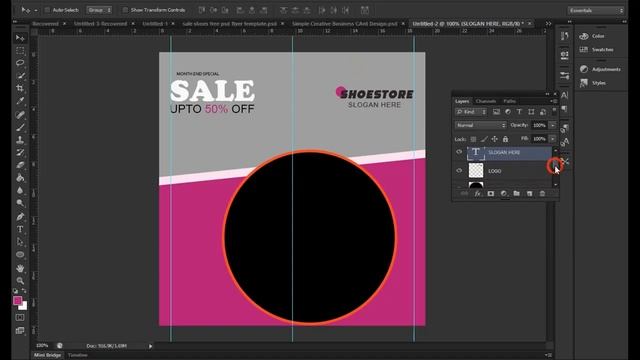This screenshot has width=640, height=360.
Task: Switch to the Paths tab
Action: [x=509, y=101]
